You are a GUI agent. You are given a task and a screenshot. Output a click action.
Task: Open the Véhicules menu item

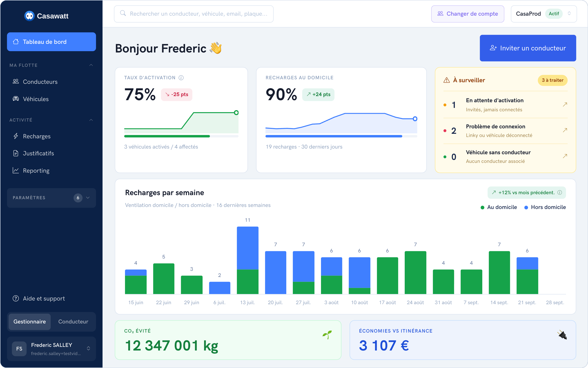[51, 99]
